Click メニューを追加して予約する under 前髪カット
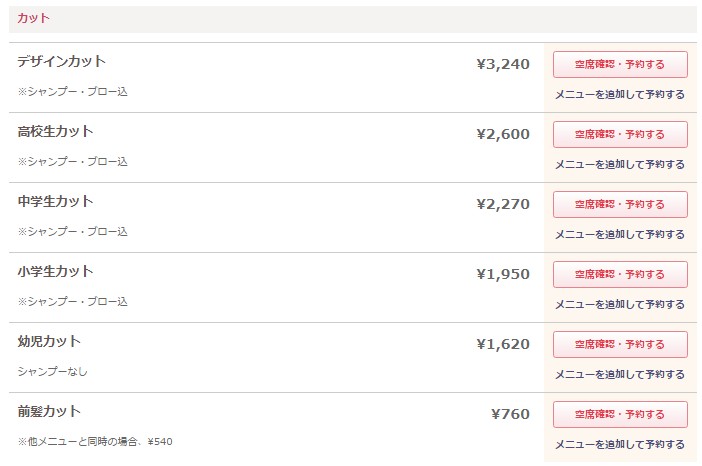The width and height of the screenshot is (702, 466). coord(620,445)
